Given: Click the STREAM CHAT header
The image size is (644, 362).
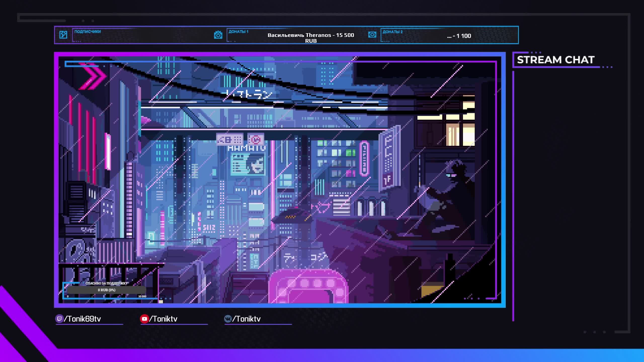Looking at the screenshot, I should [x=555, y=60].
